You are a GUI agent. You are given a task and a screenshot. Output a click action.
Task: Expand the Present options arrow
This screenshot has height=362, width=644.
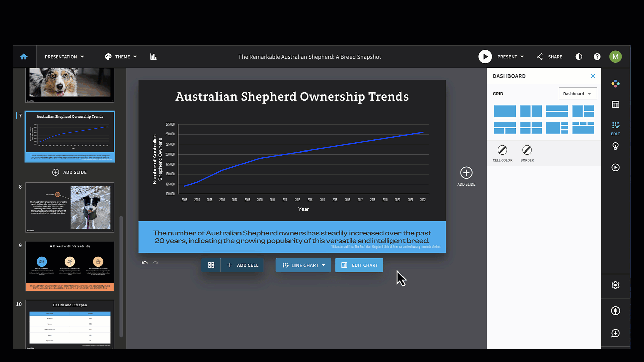(x=522, y=57)
